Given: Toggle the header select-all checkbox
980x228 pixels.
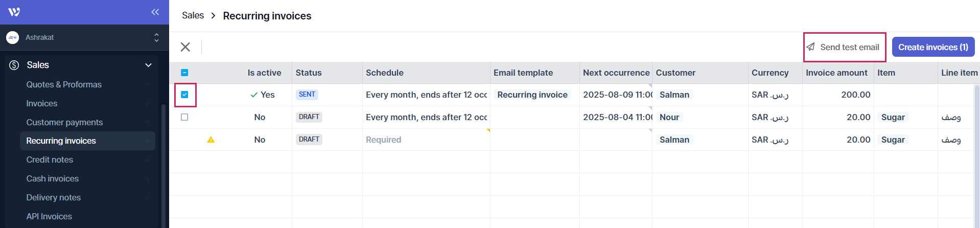Looking at the screenshot, I should tap(185, 73).
